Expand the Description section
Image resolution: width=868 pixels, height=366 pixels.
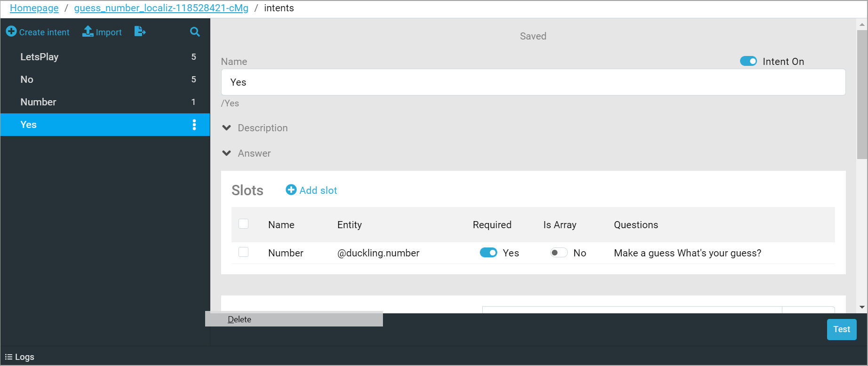227,128
